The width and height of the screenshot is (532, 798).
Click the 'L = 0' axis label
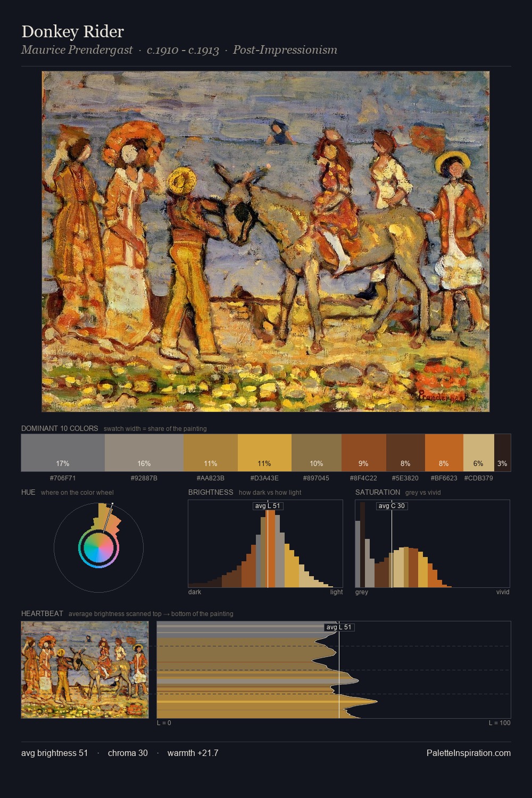164,722
